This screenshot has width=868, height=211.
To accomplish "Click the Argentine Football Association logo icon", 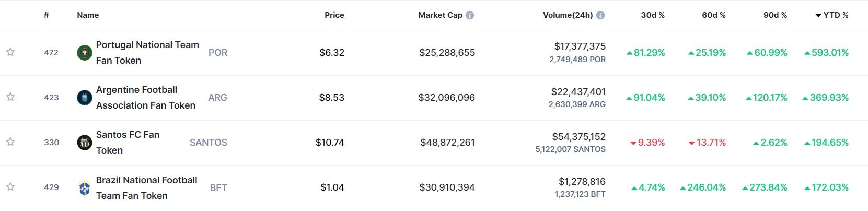I will 84,98.
